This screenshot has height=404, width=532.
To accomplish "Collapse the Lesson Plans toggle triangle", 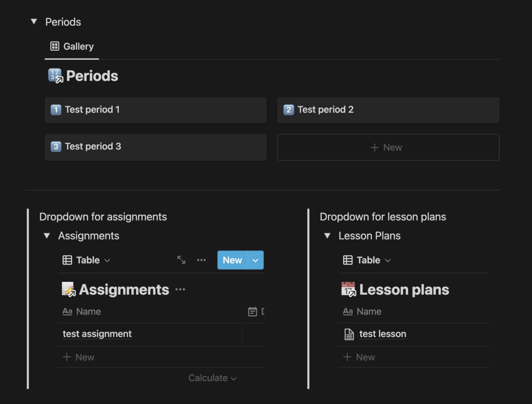I will click(327, 236).
